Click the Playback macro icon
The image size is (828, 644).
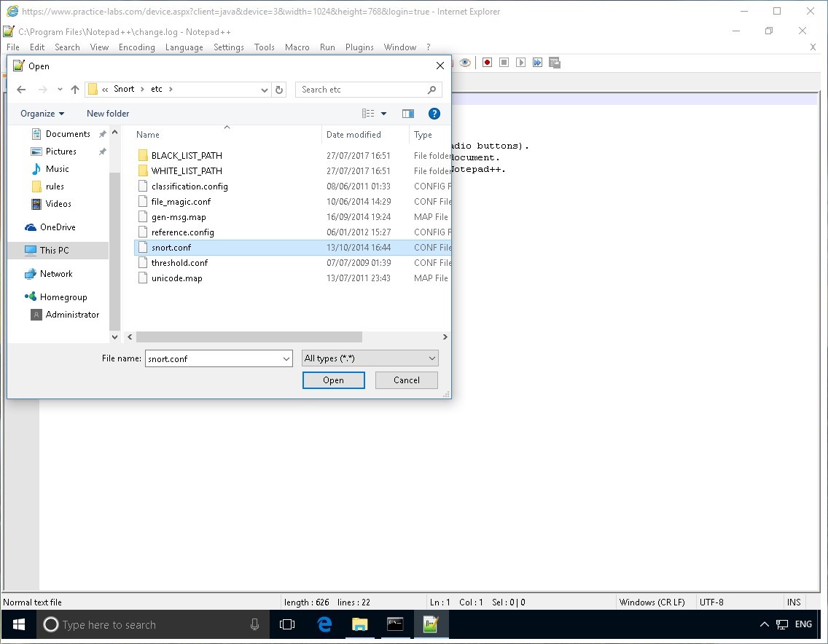(x=520, y=63)
